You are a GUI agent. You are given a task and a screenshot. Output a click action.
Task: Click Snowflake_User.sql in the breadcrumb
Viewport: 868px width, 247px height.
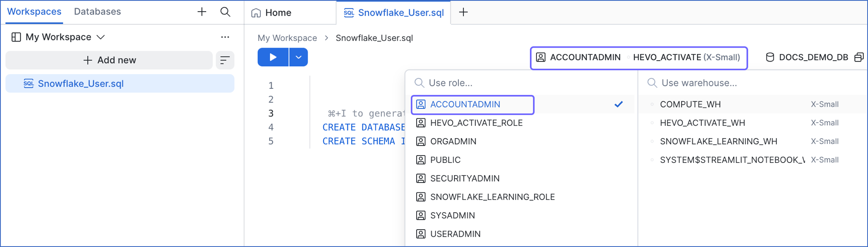click(374, 38)
